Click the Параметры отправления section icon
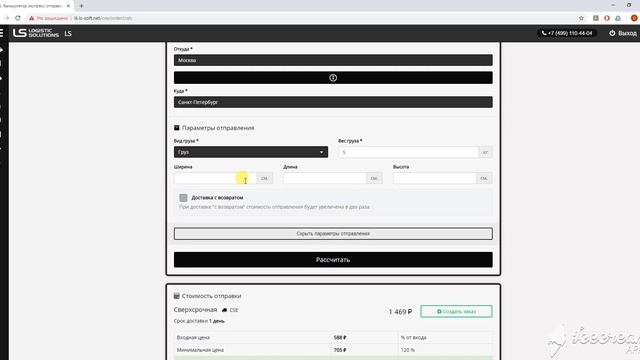 [177, 128]
